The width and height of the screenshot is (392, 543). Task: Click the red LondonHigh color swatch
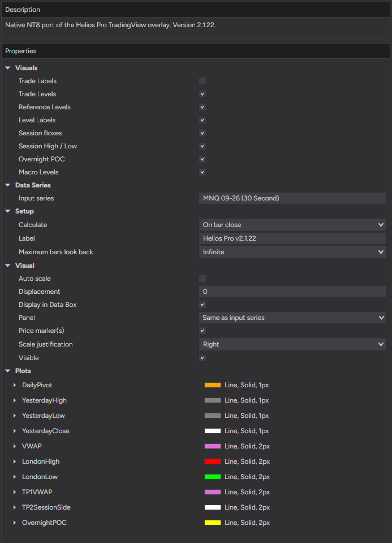pos(213,461)
